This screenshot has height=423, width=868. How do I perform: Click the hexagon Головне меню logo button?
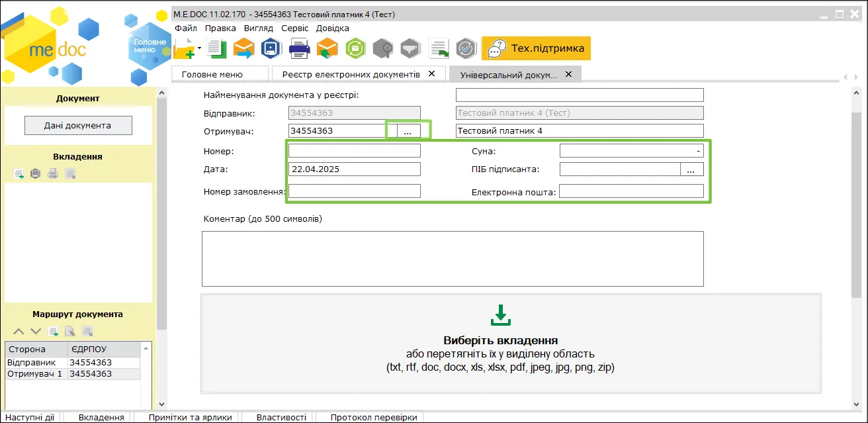click(x=150, y=46)
